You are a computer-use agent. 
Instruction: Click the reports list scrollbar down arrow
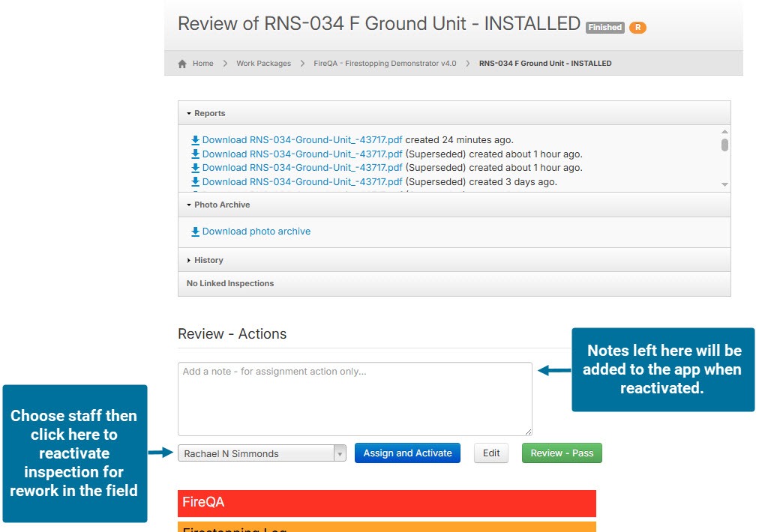(x=724, y=184)
